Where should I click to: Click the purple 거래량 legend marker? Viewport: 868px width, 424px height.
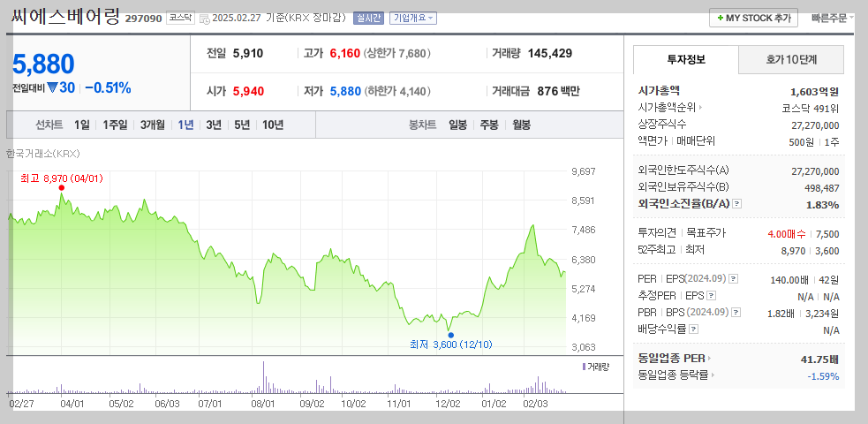[x=584, y=367]
